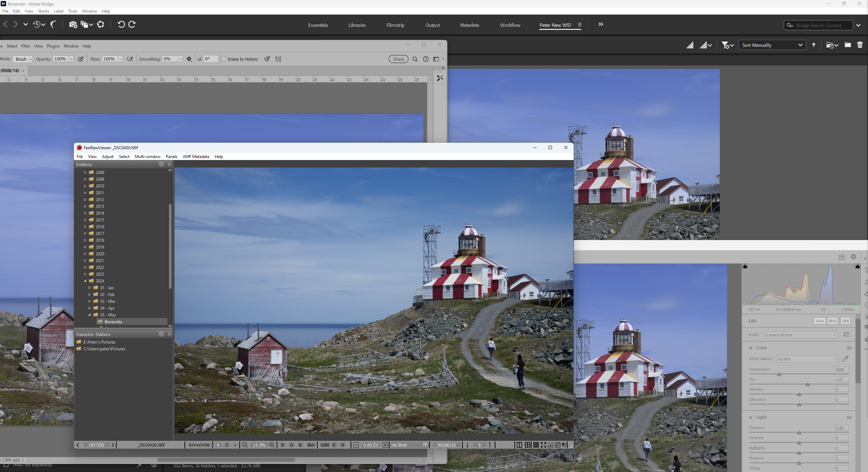Open Bridge's get photos from camera icon

[73, 24]
